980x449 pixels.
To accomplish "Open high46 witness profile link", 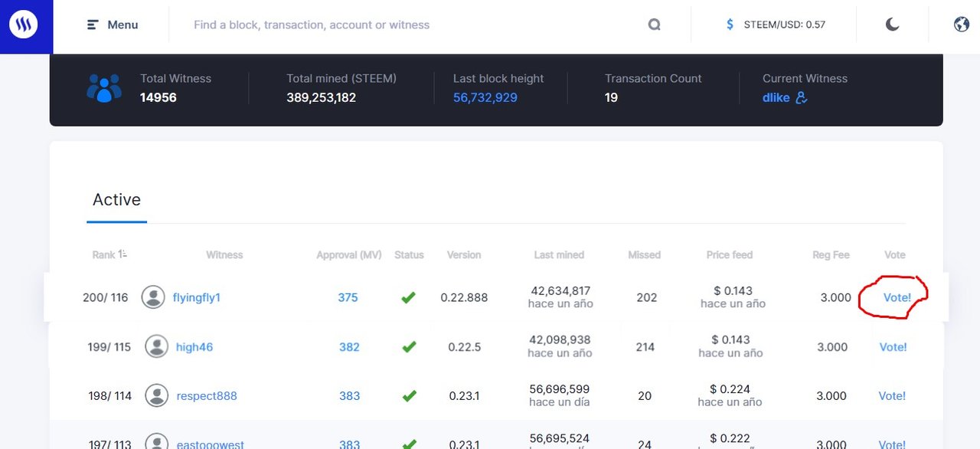I will [194, 347].
